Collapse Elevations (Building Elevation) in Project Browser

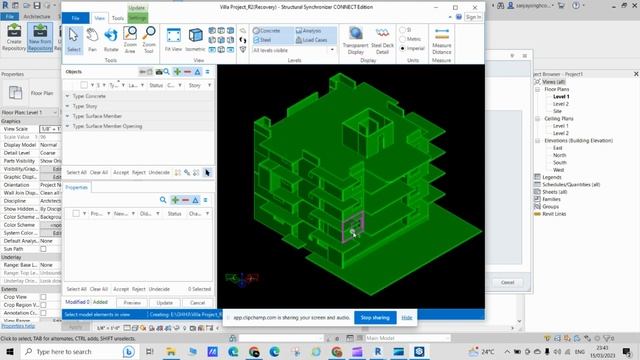(x=538, y=141)
